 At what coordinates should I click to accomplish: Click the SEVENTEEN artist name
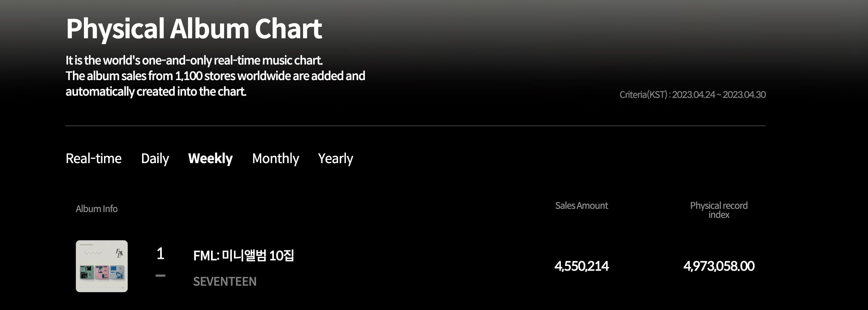tap(225, 281)
